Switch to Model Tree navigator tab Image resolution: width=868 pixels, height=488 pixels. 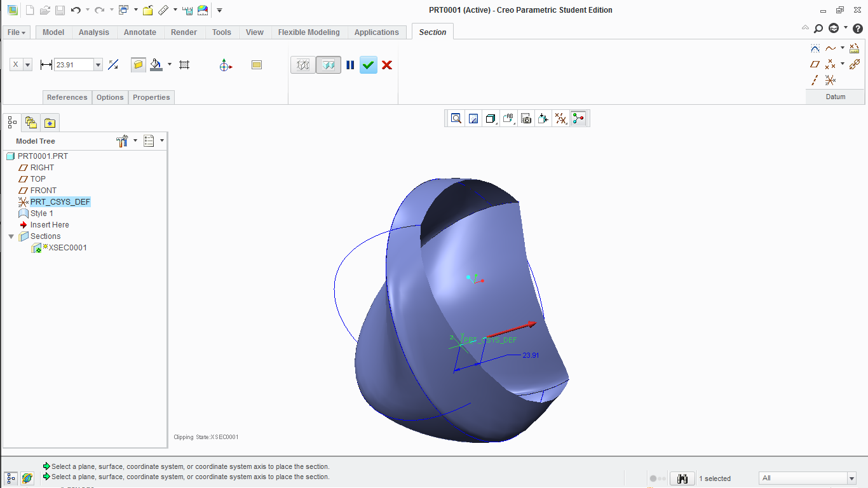12,122
